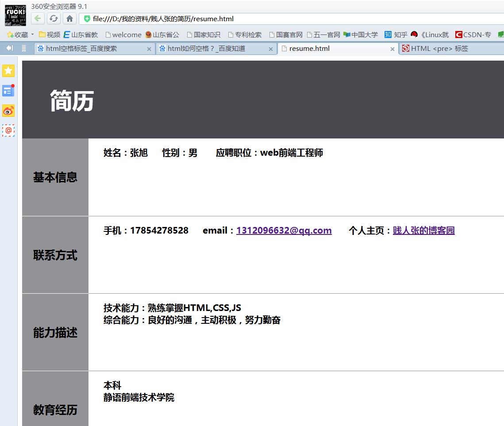Go to the browser home page icon

(69, 19)
